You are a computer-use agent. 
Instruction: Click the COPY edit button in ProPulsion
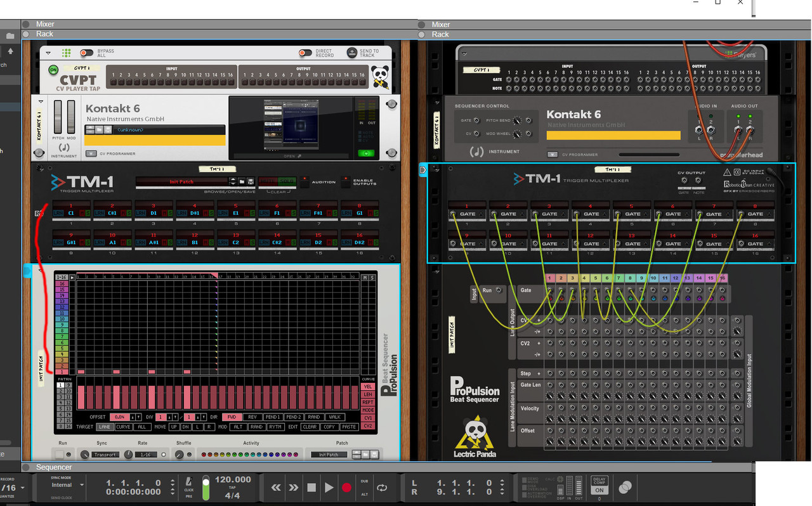pyautogui.click(x=329, y=427)
